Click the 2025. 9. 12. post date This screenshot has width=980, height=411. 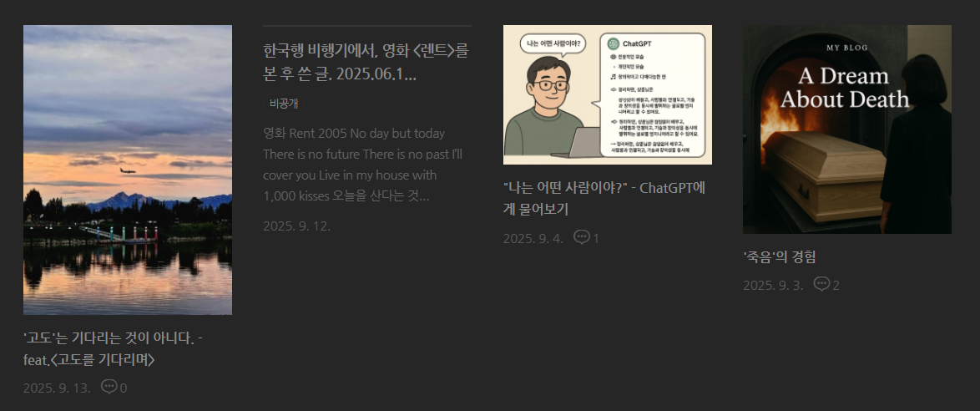(x=297, y=226)
